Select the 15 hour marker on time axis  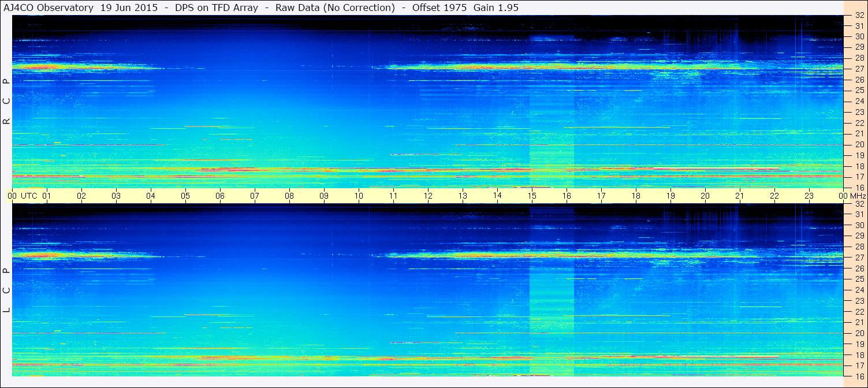point(532,196)
